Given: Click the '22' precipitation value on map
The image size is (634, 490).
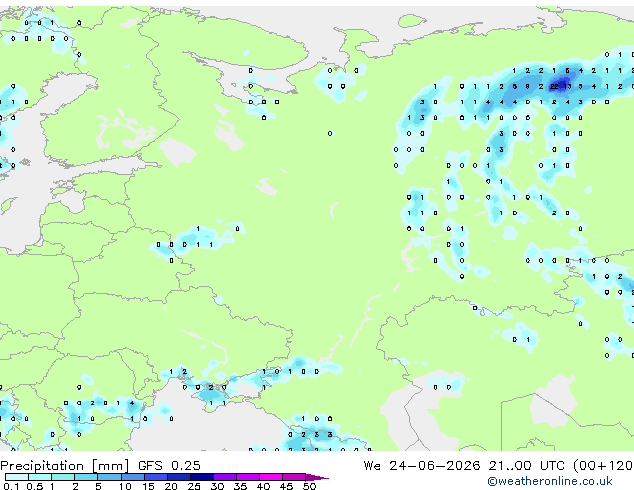Looking at the screenshot, I should coord(554,87).
